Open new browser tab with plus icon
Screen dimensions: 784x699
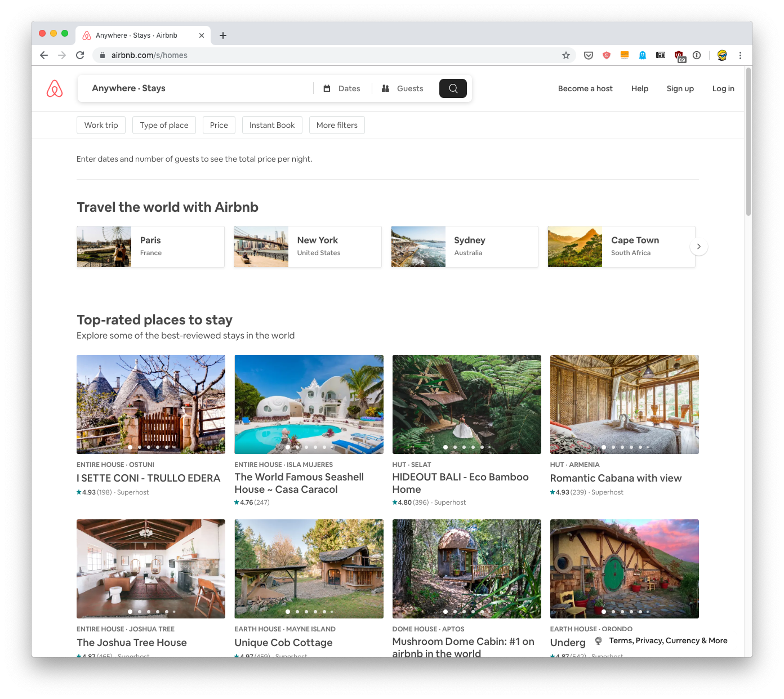tap(223, 35)
